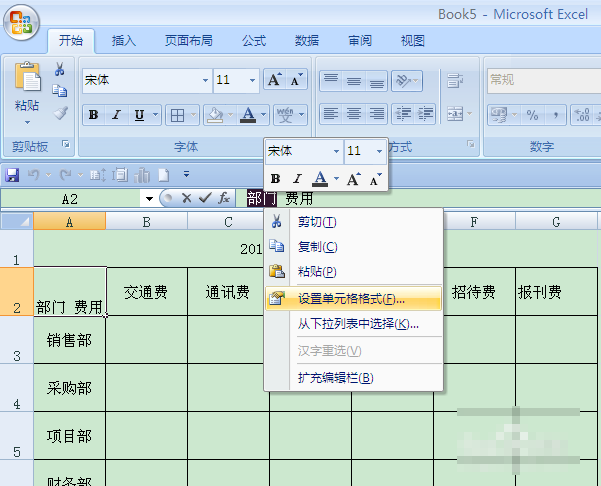
Task: Toggle Center alignment in the ribbon
Action: click(354, 114)
